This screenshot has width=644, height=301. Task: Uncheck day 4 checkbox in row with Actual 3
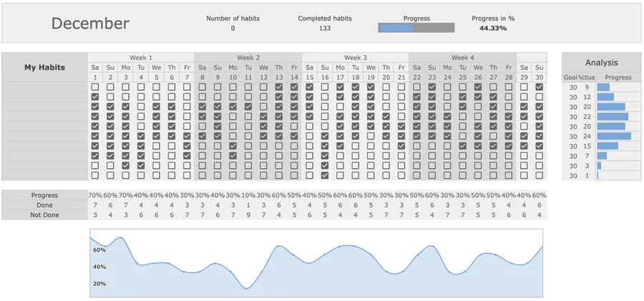click(x=141, y=166)
